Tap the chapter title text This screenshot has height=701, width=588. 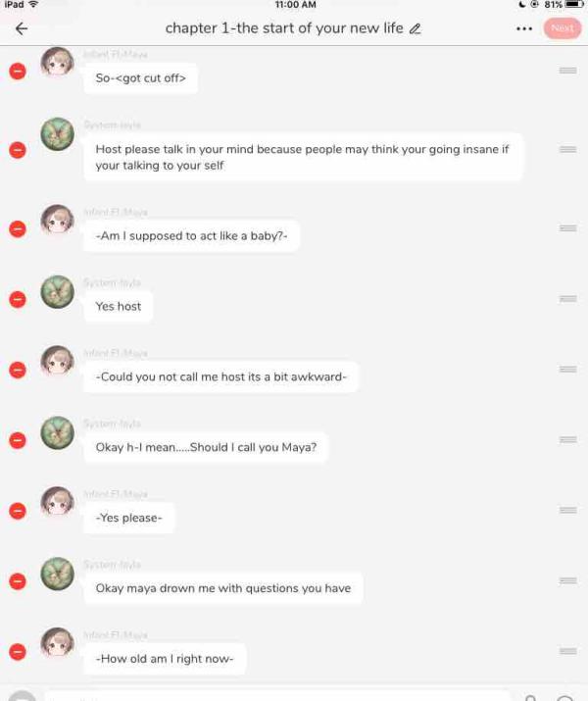coord(284,28)
